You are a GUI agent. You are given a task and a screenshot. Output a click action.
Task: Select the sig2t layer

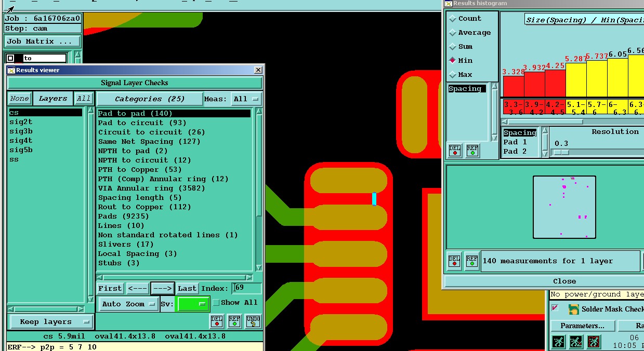point(45,122)
